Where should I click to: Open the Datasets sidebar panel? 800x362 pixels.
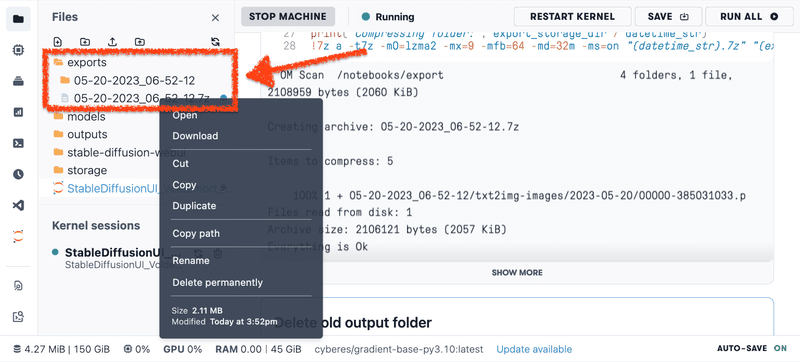tap(18, 81)
